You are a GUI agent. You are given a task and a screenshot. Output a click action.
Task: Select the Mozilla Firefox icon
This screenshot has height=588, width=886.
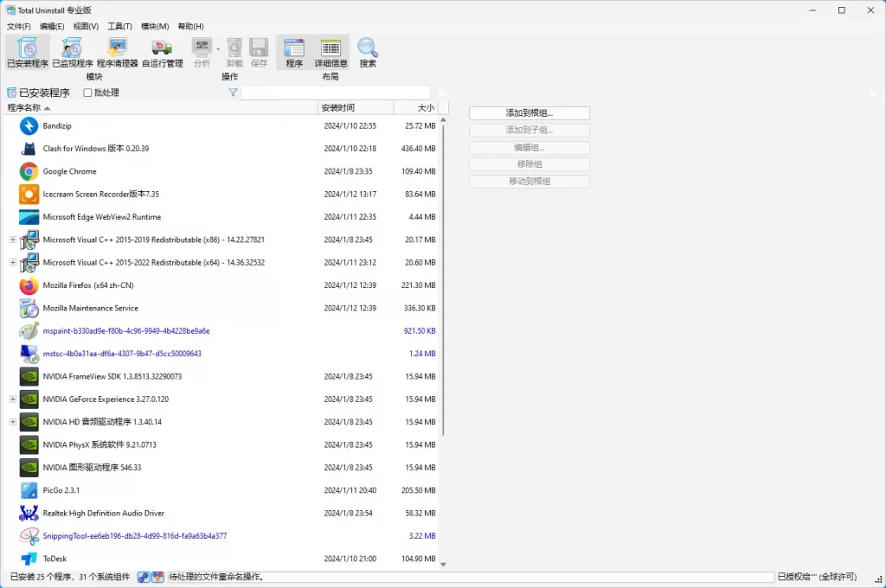[x=29, y=285]
